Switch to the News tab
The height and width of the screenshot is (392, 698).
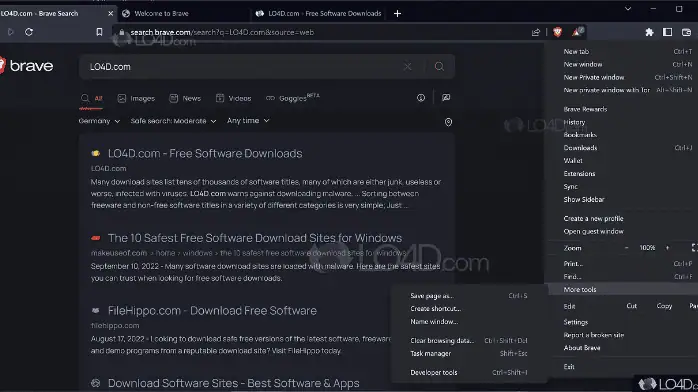pos(185,98)
